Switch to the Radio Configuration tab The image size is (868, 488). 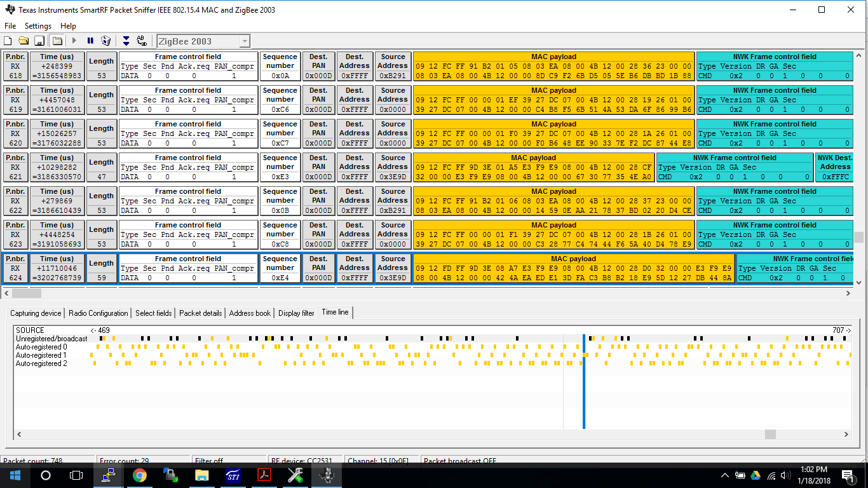(x=98, y=313)
